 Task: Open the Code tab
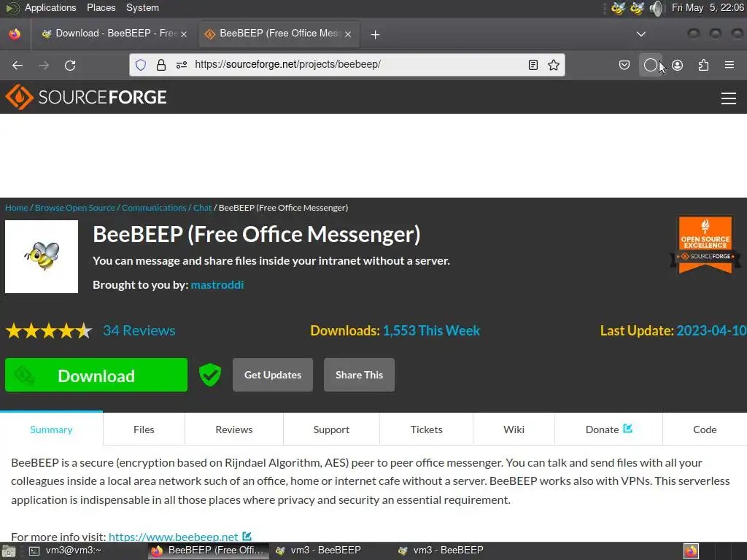tap(705, 429)
